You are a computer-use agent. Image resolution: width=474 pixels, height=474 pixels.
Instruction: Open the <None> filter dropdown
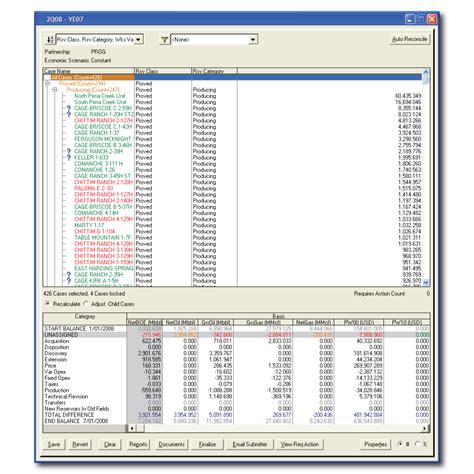click(x=253, y=40)
